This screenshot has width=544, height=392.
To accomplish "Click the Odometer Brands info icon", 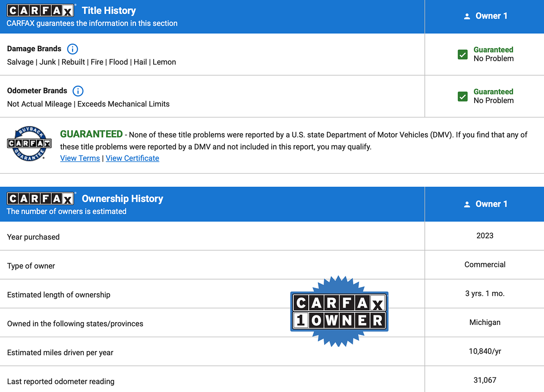I will click(78, 91).
